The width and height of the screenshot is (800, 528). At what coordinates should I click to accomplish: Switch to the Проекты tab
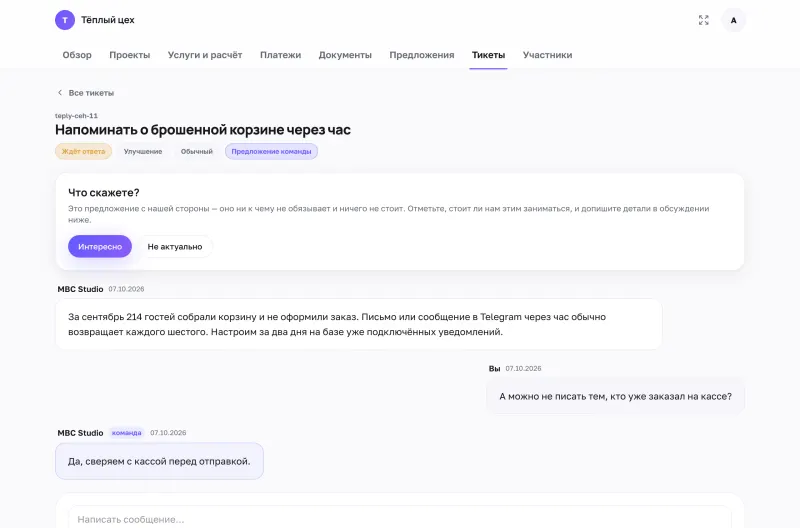[x=130, y=55]
